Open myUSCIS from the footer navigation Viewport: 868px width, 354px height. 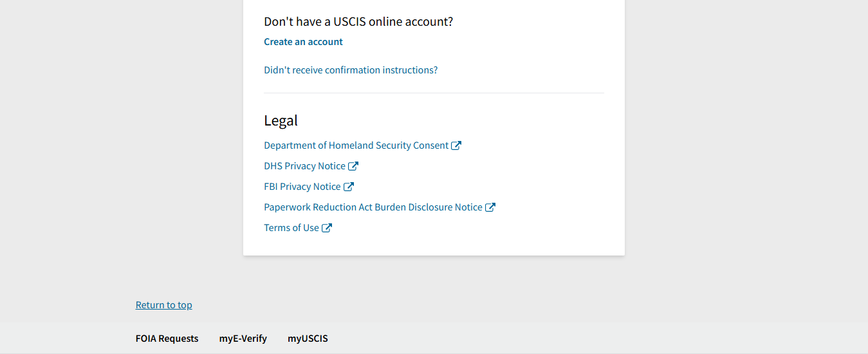[x=308, y=339]
